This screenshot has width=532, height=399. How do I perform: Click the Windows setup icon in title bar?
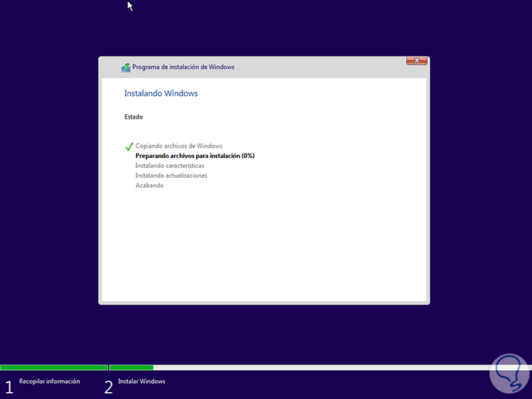126,67
